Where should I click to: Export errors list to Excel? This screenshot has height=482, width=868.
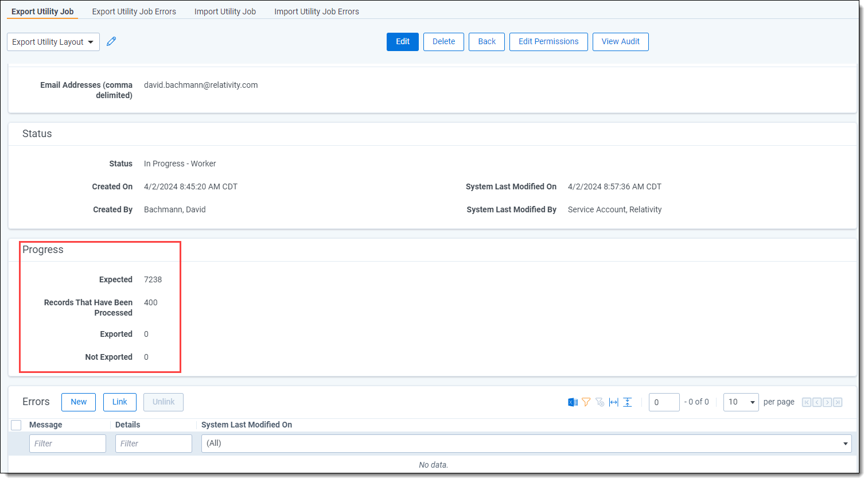(573, 402)
